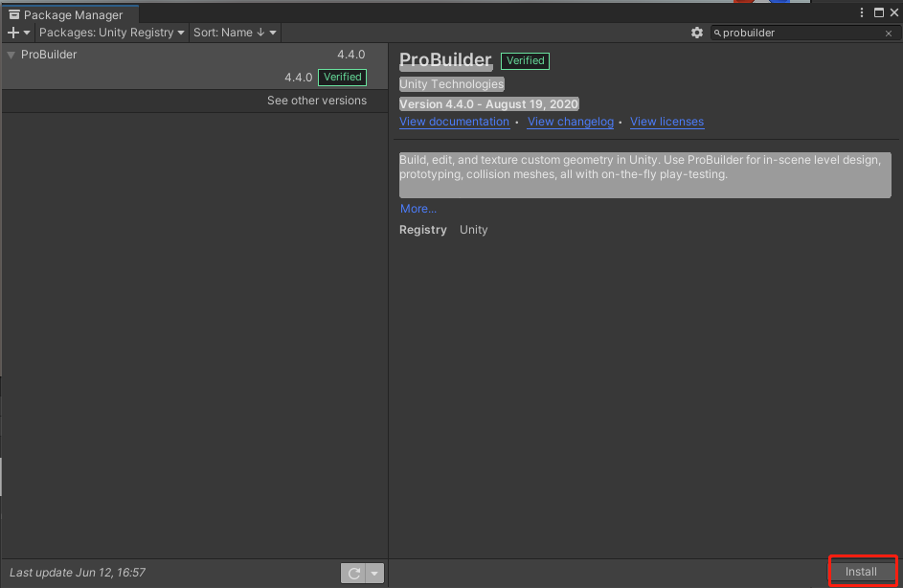Image resolution: width=903 pixels, height=588 pixels.
Task: Clear the search with the x icon
Action: (888, 32)
